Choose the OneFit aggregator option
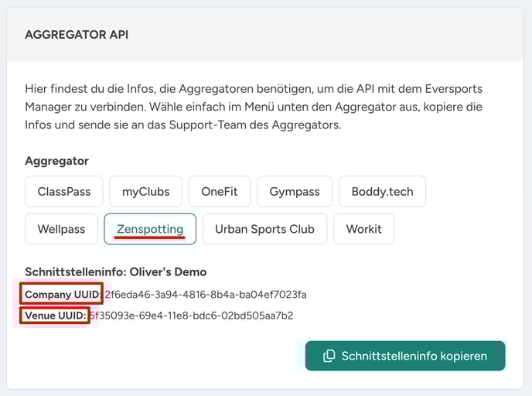The image size is (532, 396). point(220,191)
